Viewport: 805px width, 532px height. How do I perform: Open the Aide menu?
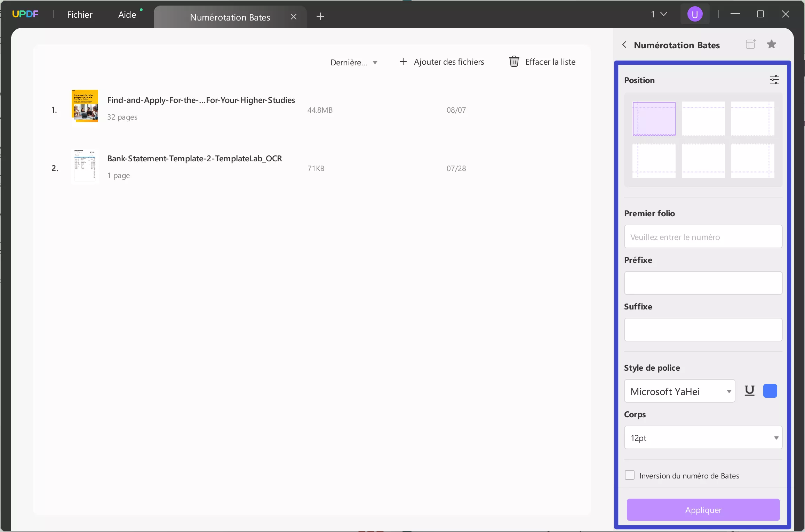(127, 15)
